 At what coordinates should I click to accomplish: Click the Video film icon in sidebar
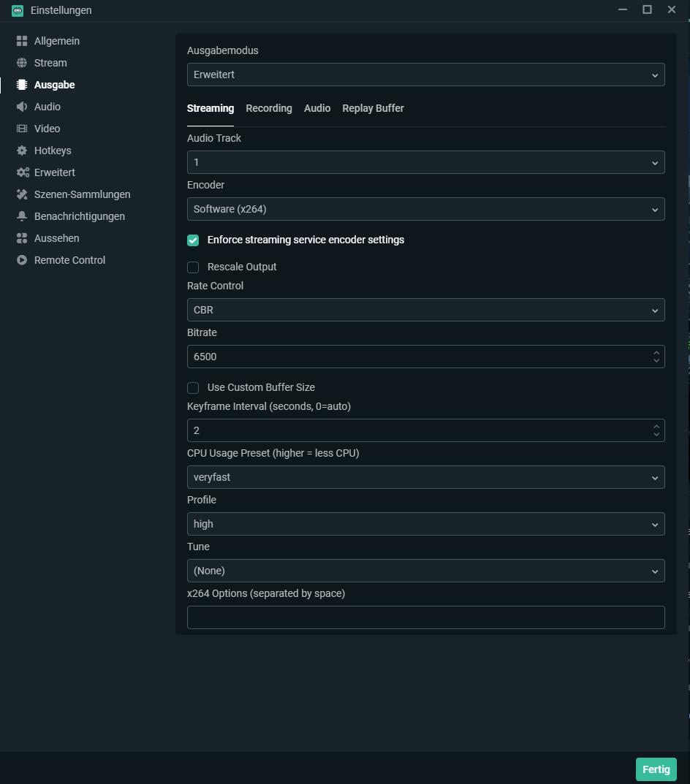tap(22, 129)
